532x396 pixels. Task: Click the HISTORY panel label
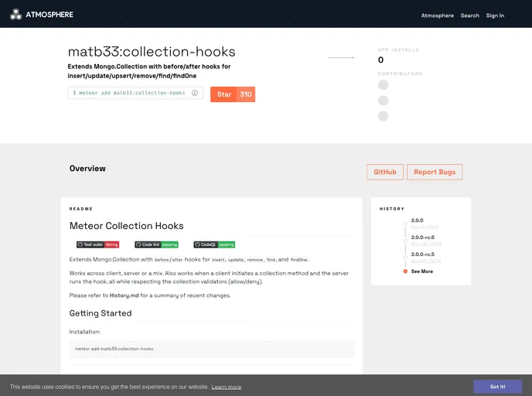coord(392,209)
